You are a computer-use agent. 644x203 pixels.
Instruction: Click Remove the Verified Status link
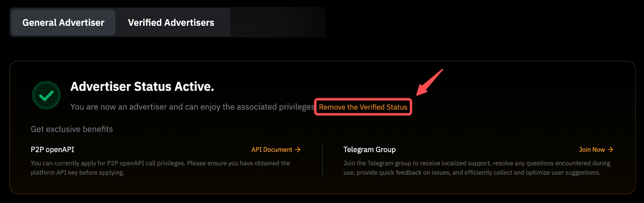363,107
